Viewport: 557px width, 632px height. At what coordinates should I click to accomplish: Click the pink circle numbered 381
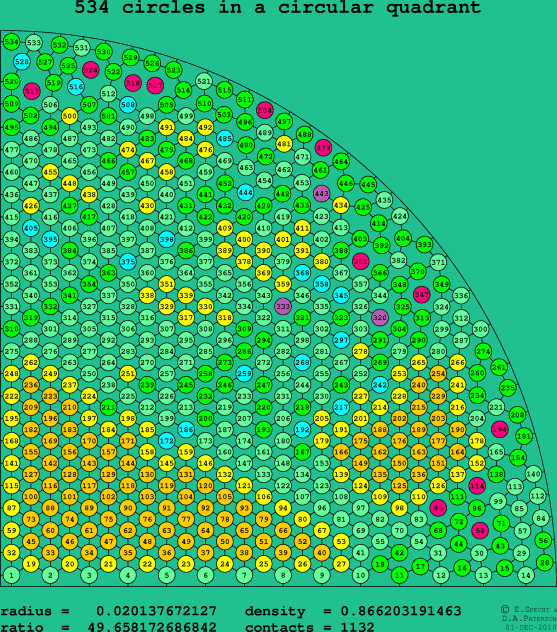[x=360, y=261]
